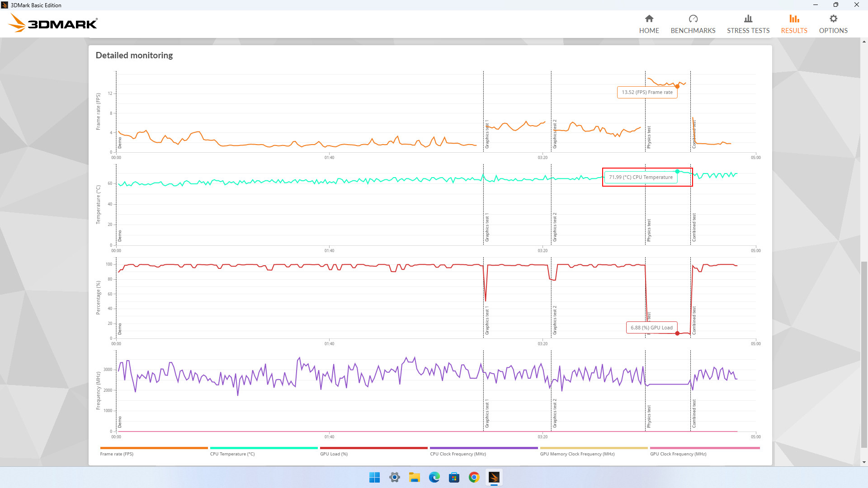This screenshot has width=868, height=488.
Task: Open Settings from the taskbar
Action: (x=394, y=477)
